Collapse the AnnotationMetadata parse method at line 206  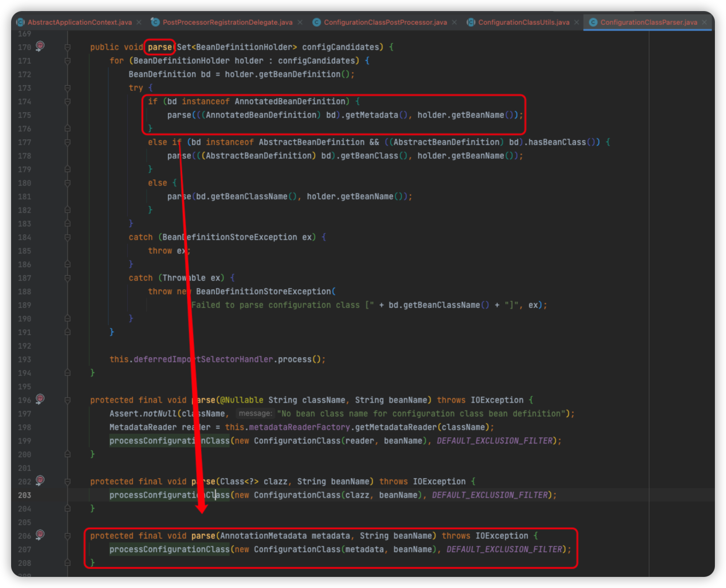coord(68,536)
